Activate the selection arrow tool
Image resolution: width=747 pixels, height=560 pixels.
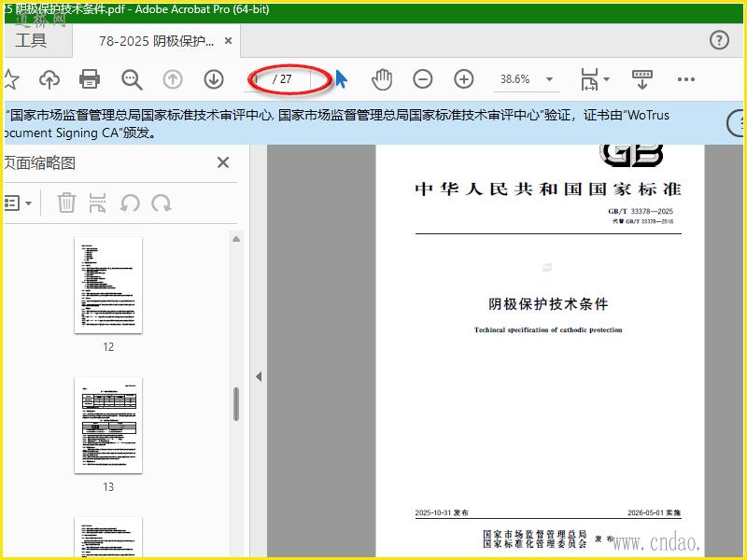coord(341,79)
